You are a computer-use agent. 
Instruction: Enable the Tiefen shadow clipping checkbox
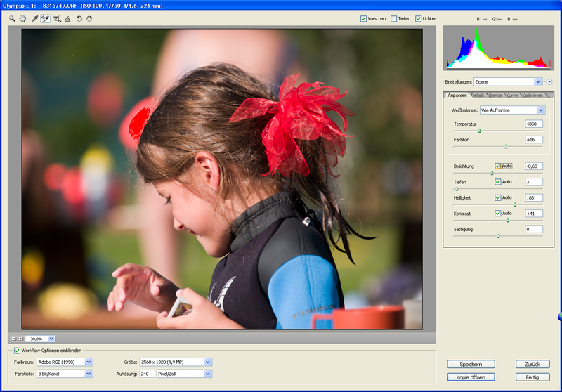point(393,19)
